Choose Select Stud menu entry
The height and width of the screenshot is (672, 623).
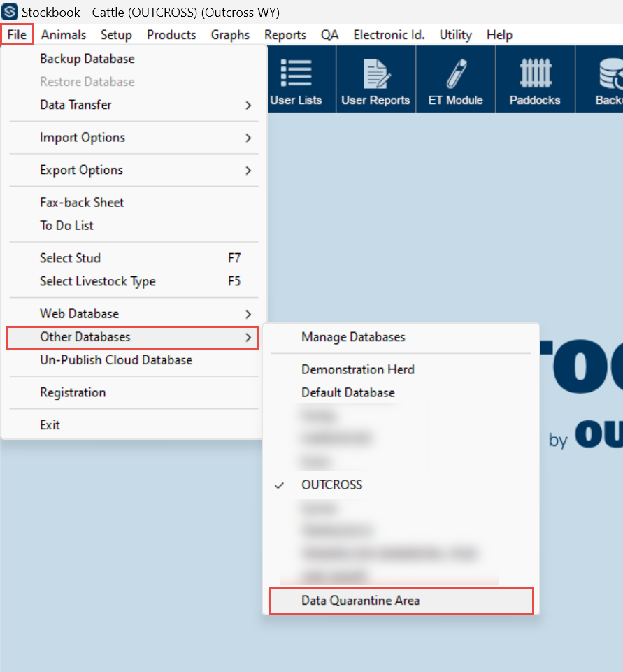pos(70,258)
